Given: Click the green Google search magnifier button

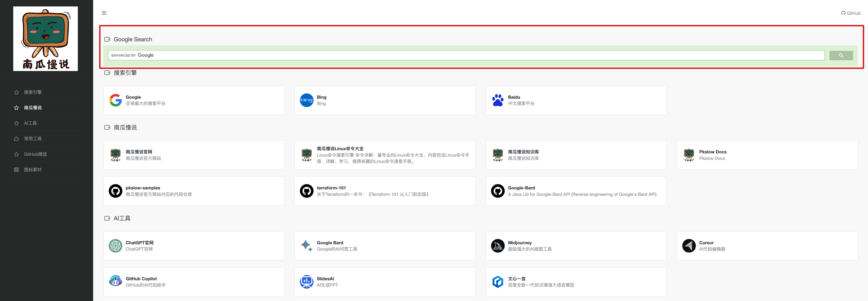Looking at the screenshot, I should [x=841, y=56].
